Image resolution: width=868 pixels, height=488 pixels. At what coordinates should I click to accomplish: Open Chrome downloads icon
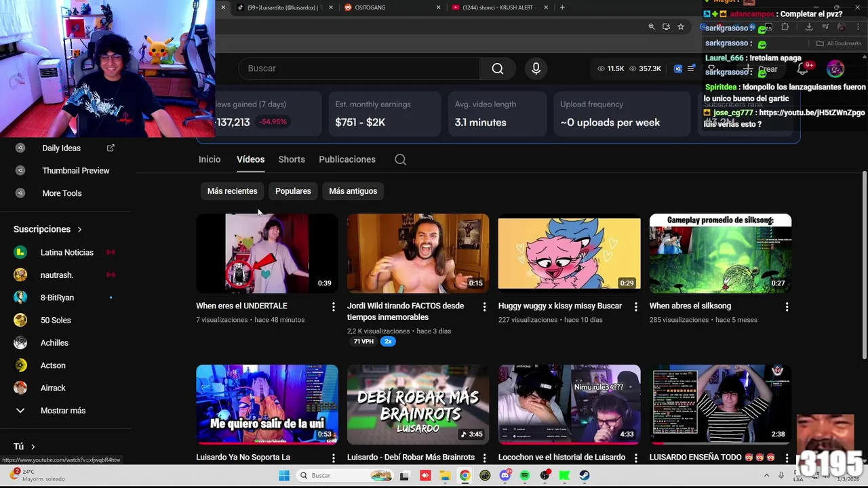(809, 26)
